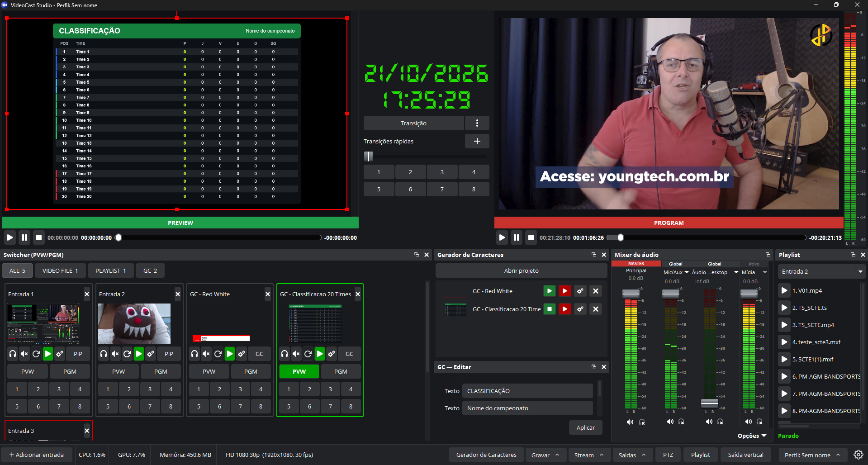Open the application settings gear
This screenshot has width=868, height=465.
point(858,455)
